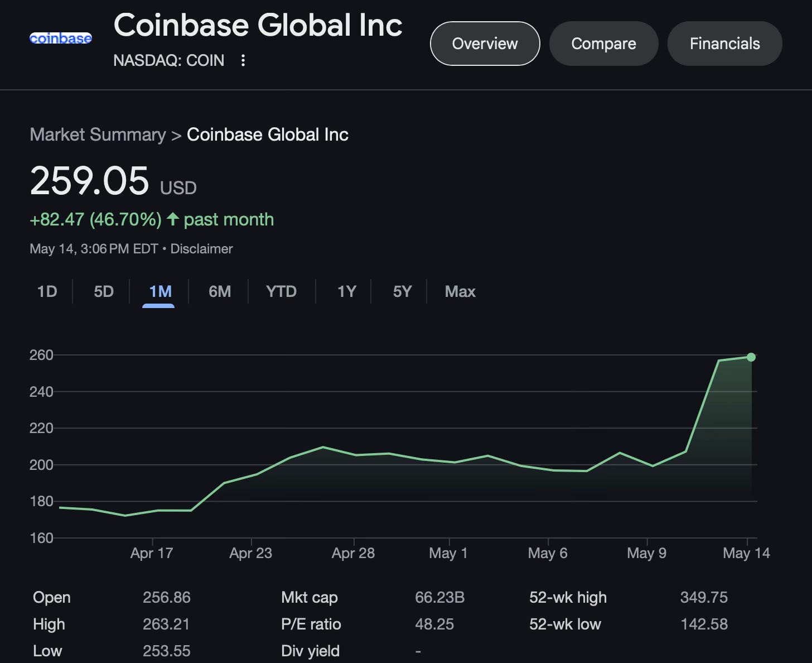Switch chart range to 1D
Screen dimensions: 812x663
[x=47, y=291]
